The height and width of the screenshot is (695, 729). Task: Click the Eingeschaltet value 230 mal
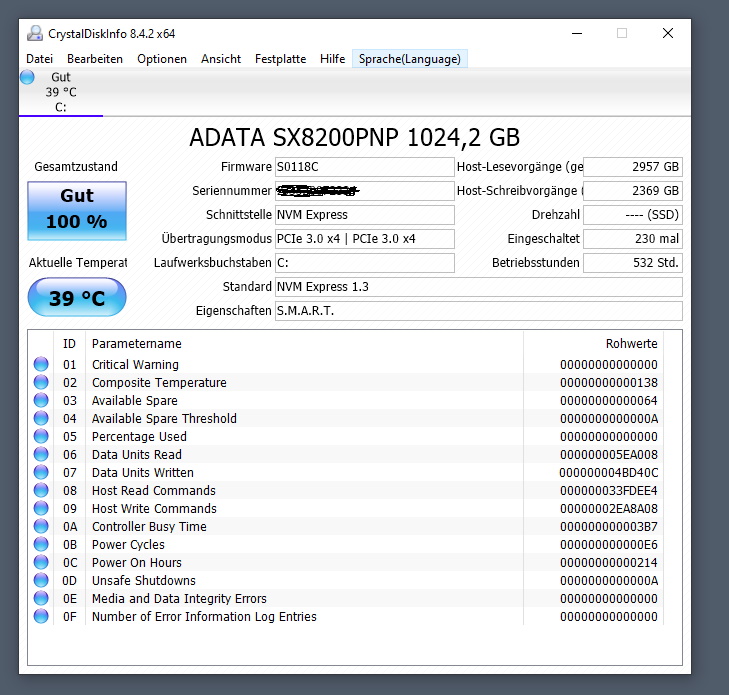(633, 239)
